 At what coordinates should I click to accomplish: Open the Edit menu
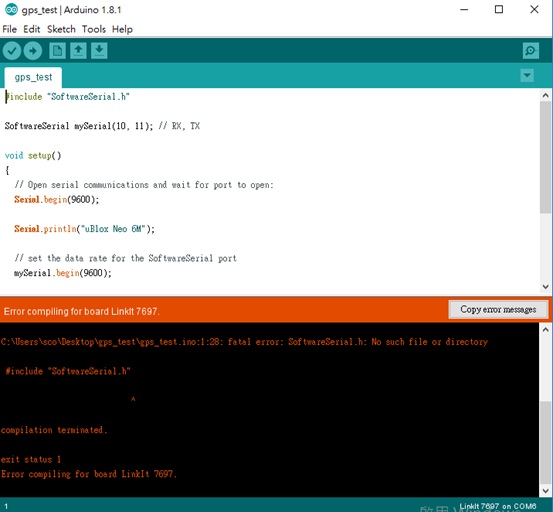(x=31, y=29)
